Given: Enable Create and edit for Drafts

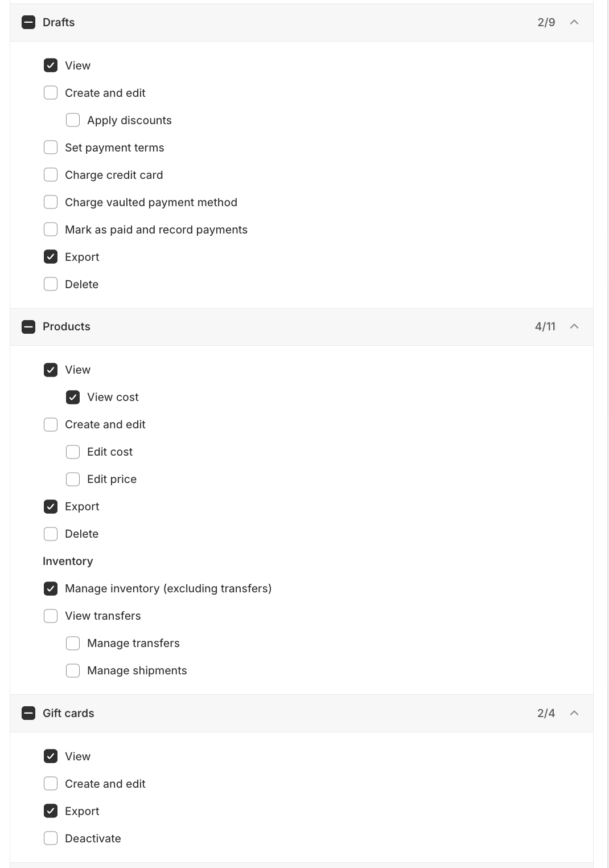Looking at the screenshot, I should (x=51, y=92).
